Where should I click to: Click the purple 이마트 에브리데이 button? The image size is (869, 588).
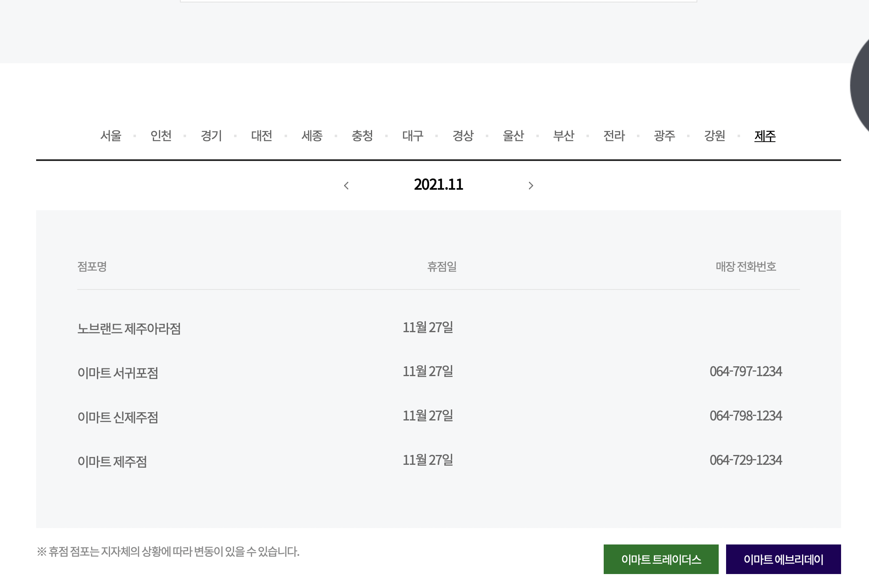click(x=783, y=559)
